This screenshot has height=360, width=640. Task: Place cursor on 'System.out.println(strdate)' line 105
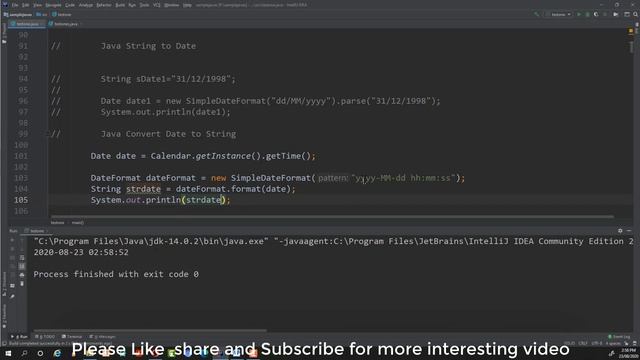click(160, 200)
